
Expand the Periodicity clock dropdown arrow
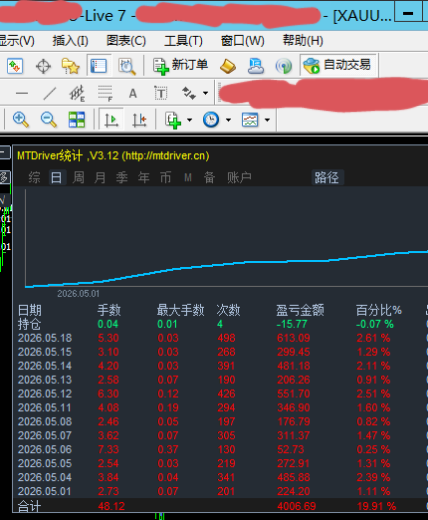[x=228, y=120]
